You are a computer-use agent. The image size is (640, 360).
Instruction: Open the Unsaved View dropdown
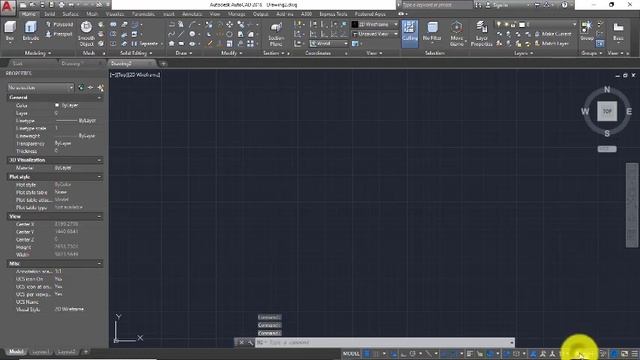point(375,34)
